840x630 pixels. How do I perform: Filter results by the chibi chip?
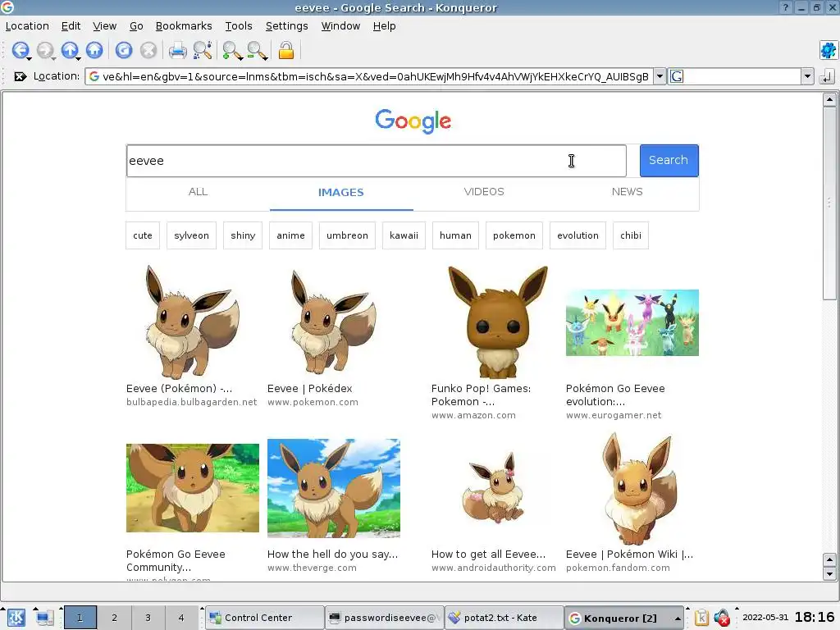tap(631, 235)
